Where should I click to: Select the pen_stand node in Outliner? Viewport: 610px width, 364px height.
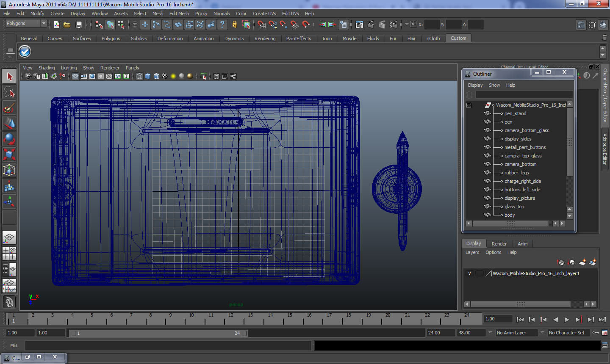[x=515, y=113]
